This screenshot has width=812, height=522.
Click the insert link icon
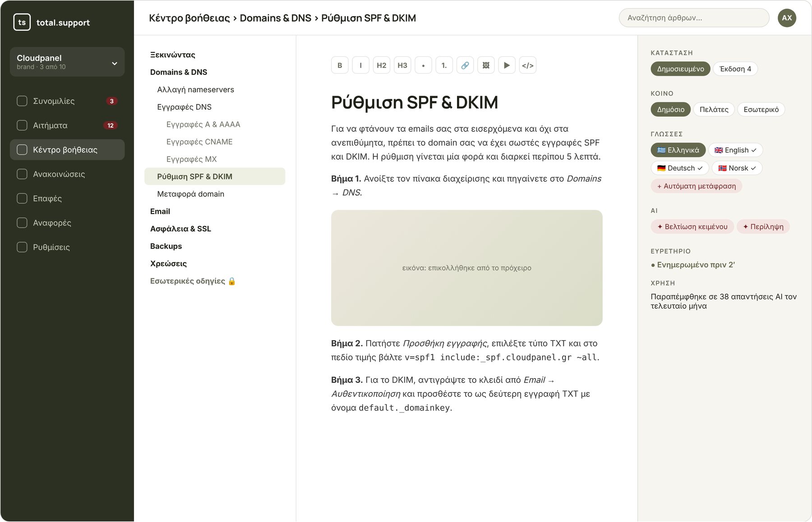pos(465,65)
